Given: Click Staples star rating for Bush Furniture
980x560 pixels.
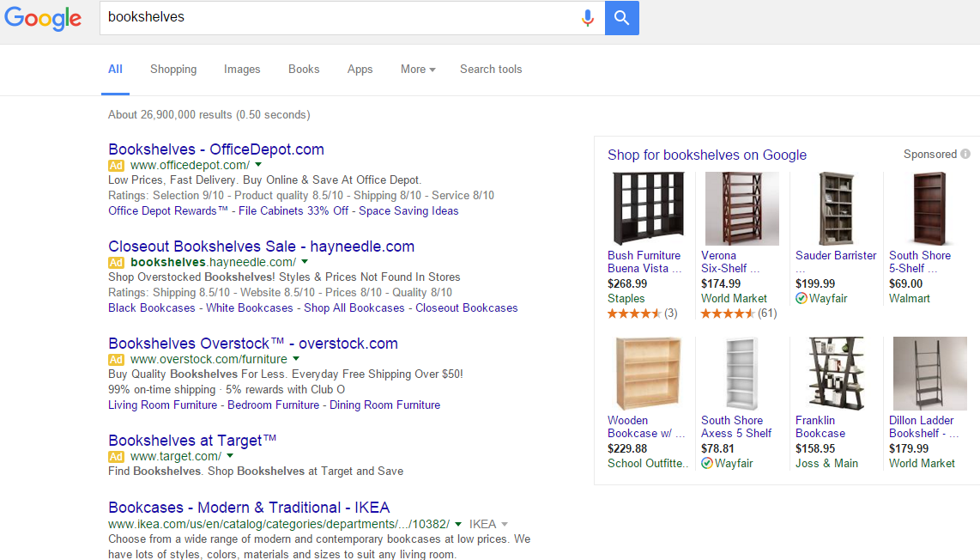Looking at the screenshot, I should click(x=634, y=313).
